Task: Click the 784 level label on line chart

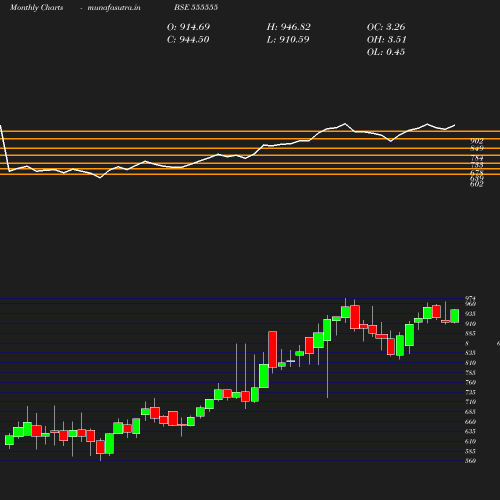Action: click(477, 158)
